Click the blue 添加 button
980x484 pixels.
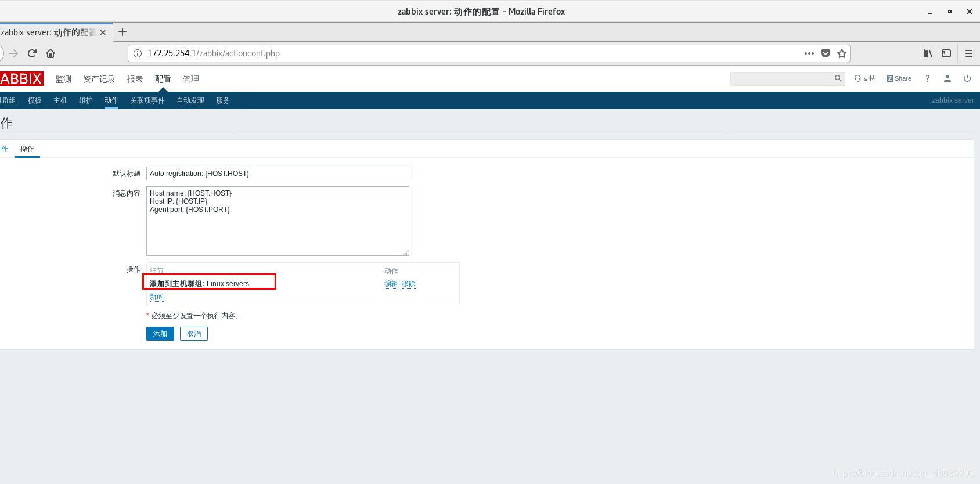tap(160, 334)
